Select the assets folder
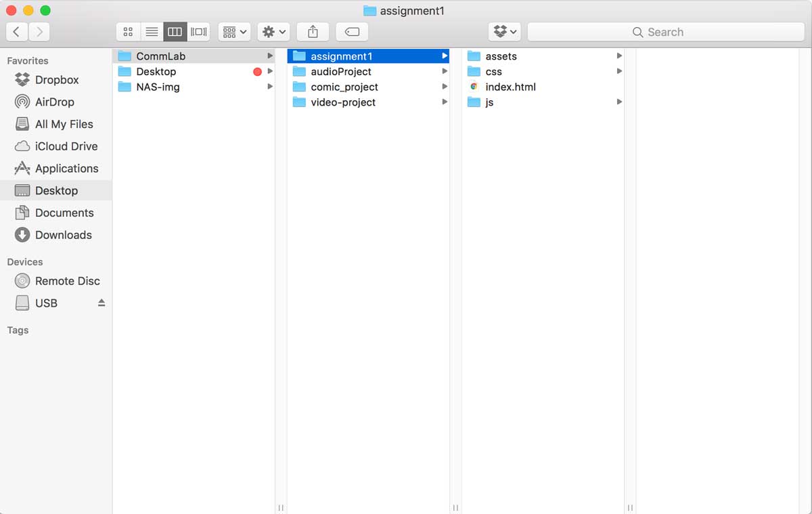The width and height of the screenshot is (812, 514). coord(543,56)
